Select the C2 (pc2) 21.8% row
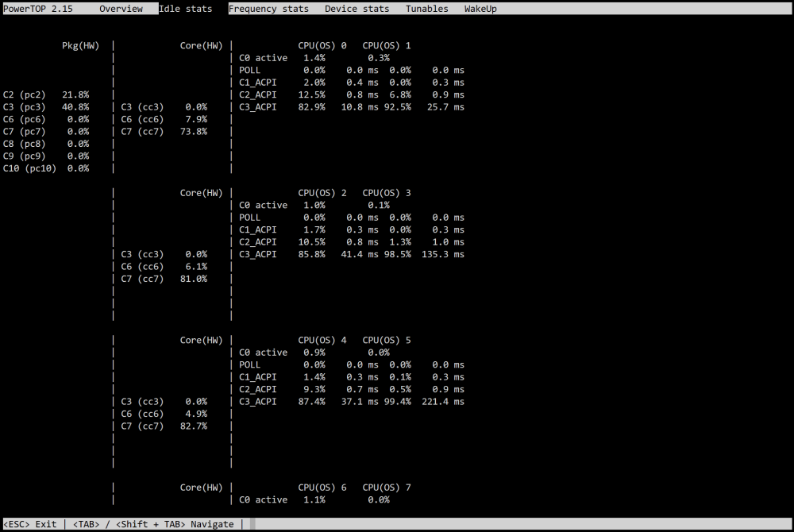The image size is (794, 532). [x=46, y=94]
